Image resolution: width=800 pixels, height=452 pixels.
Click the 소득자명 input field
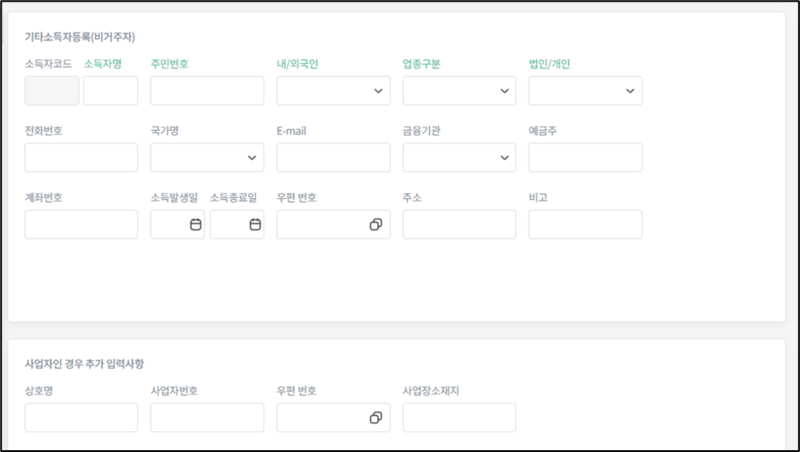point(110,91)
